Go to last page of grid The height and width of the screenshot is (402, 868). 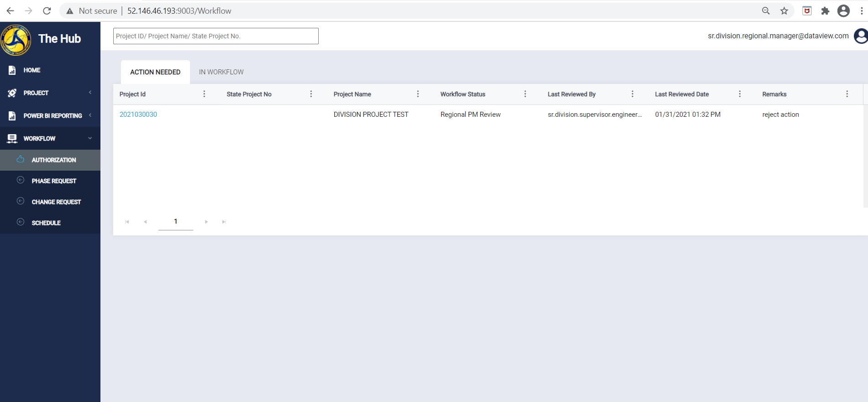(x=224, y=222)
